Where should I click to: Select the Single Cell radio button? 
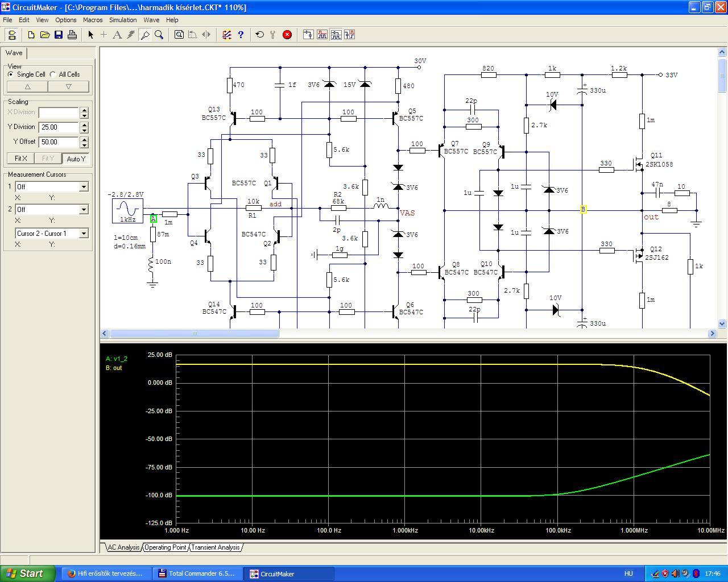(11, 74)
